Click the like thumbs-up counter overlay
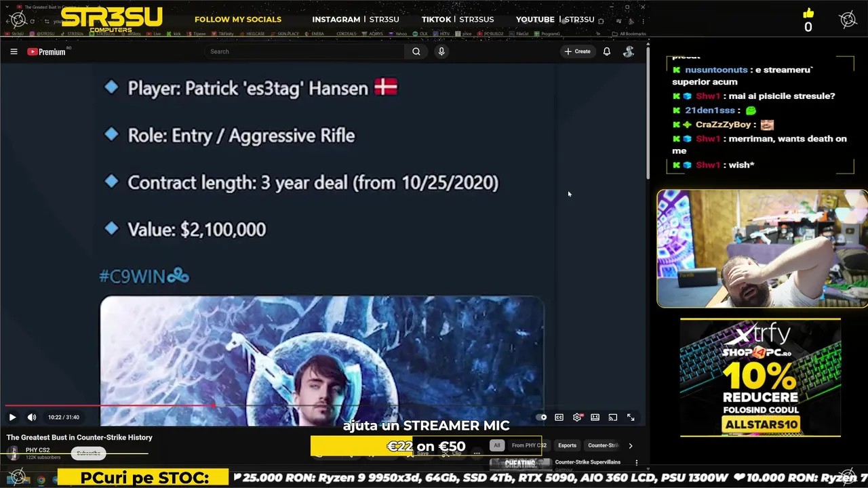Image resolution: width=868 pixels, height=488 pixels. click(x=808, y=20)
